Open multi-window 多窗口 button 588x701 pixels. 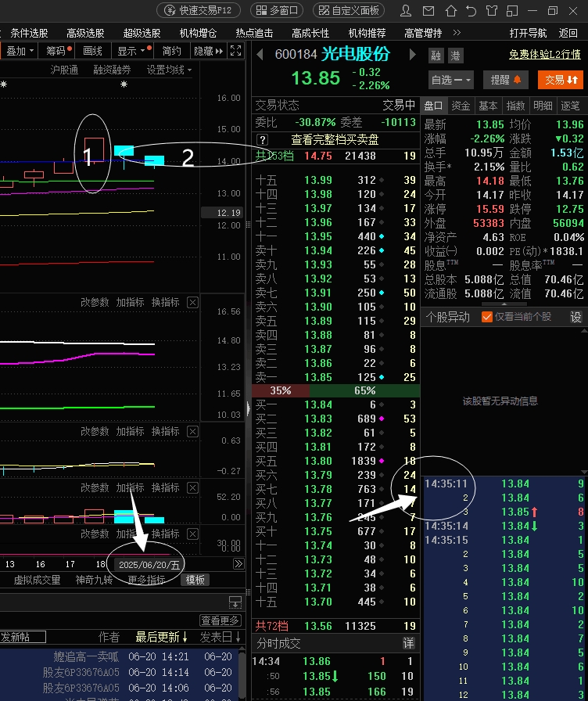click(277, 10)
